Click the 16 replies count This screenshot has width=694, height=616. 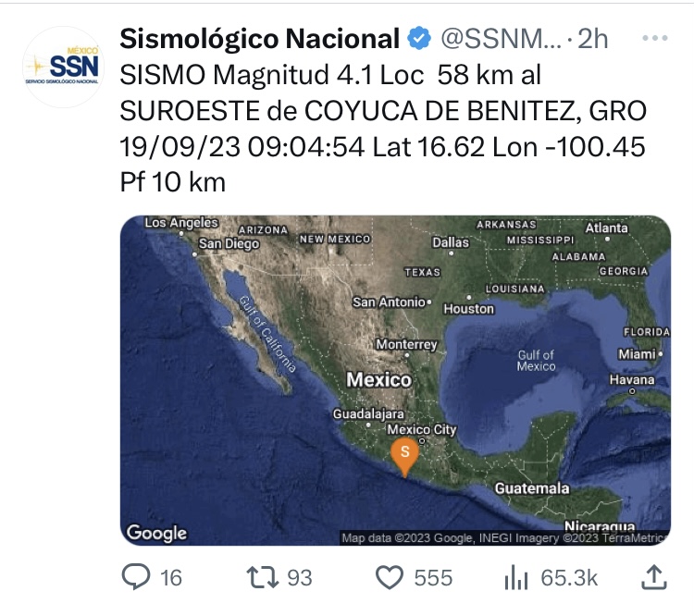(x=171, y=578)
